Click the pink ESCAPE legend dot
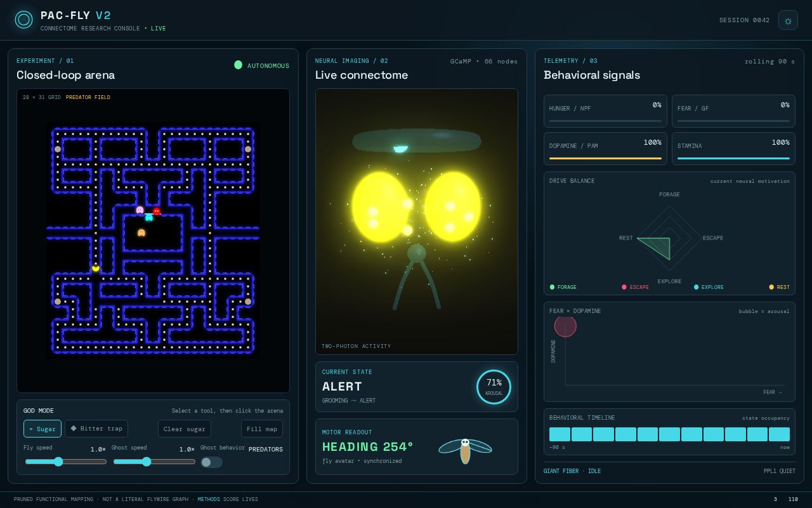812x508 pixels. point(624,287)
